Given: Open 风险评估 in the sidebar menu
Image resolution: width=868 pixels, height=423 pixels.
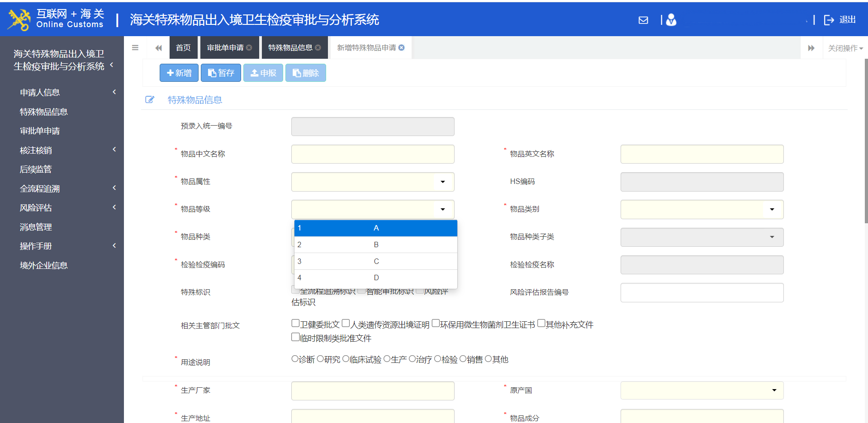Looking at the screenshot, I should click(x=36, y=208).
